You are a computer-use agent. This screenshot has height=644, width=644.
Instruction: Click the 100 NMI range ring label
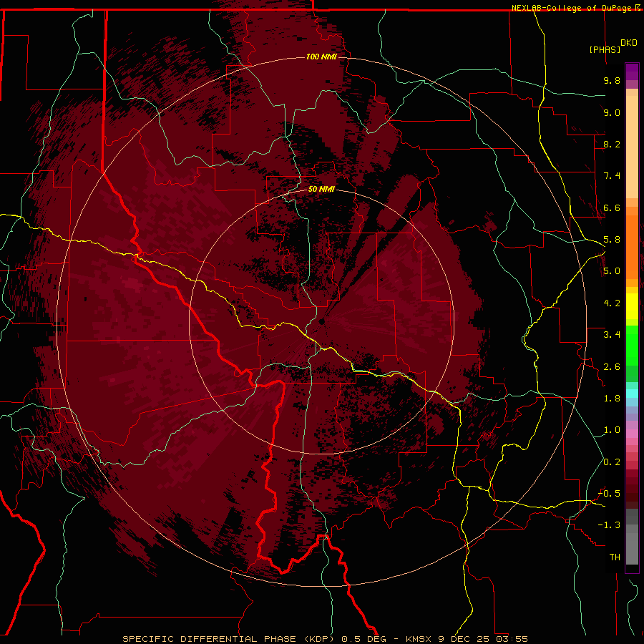[321, 57]
